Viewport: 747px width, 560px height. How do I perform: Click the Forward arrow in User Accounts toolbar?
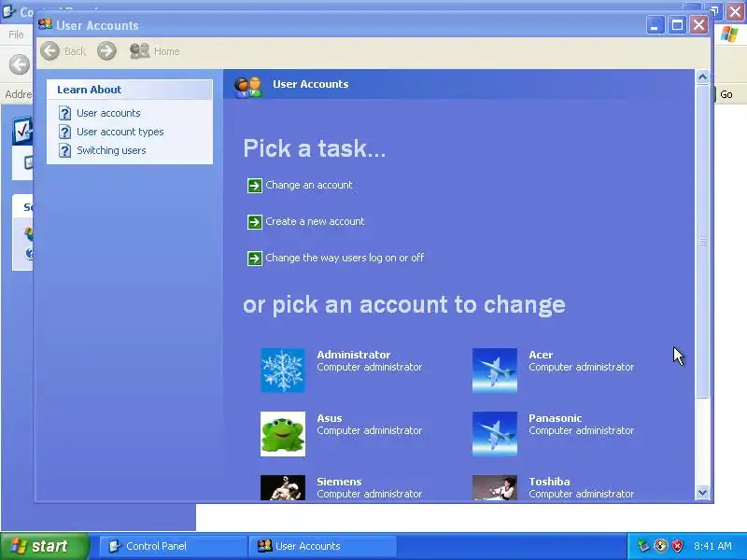(x=106, y=51)
